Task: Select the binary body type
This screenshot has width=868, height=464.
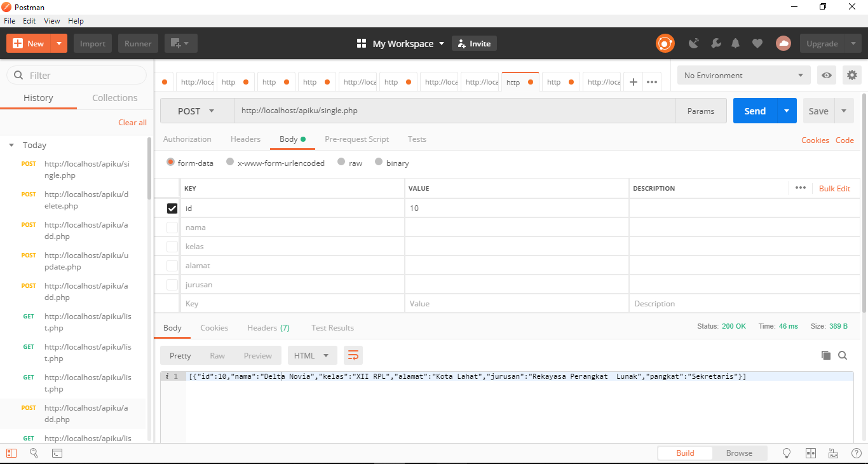Action: click(379, 162)
